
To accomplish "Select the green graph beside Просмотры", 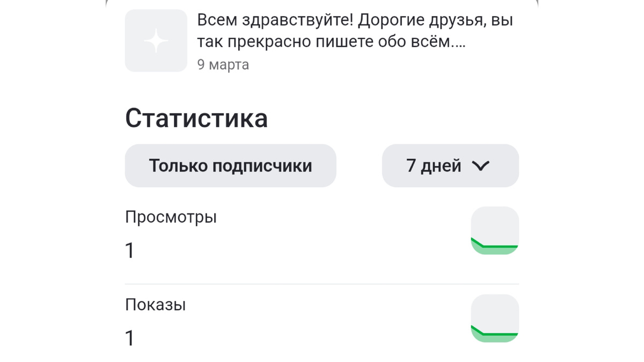I will click(495, 230).
